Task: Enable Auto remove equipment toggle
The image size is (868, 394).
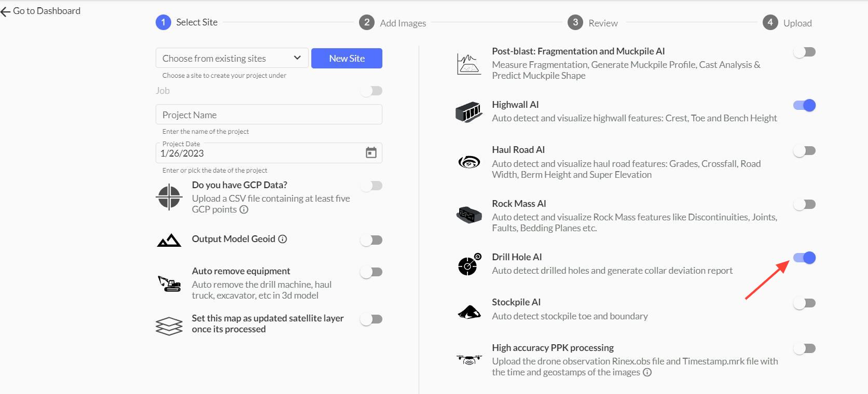Action: 371,272
